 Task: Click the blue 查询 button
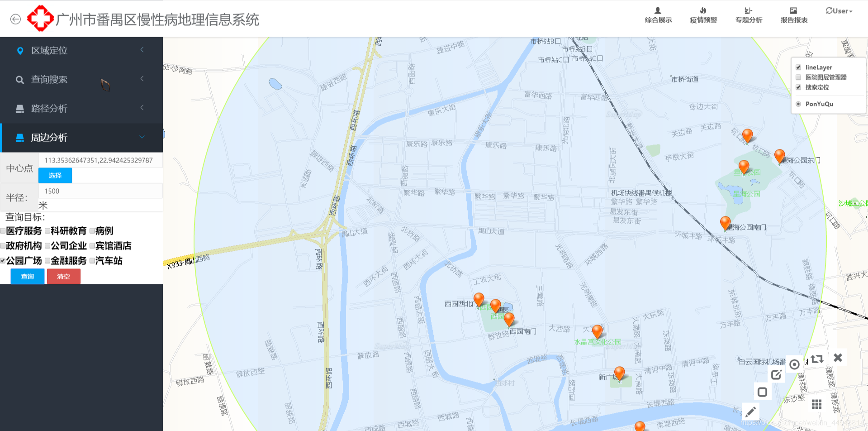28,276
